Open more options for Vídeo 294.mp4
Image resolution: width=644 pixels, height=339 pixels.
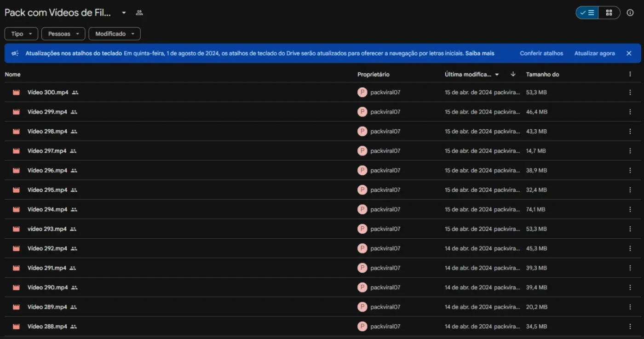coord(630,209)
